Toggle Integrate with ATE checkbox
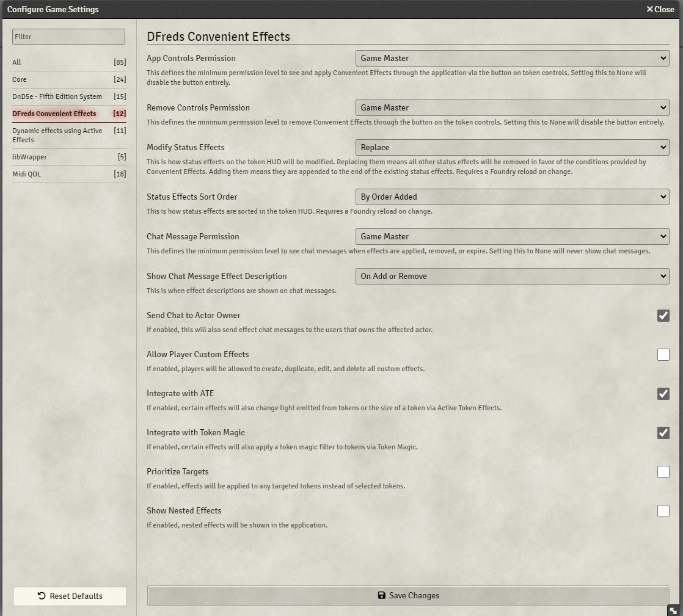Image resolution: width=683 pixels, height=616 pixels. click(x=663, y=394)
